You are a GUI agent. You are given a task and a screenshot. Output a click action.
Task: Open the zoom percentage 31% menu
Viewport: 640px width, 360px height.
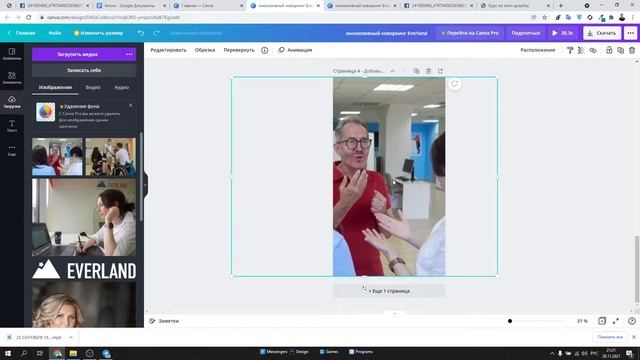582,321
